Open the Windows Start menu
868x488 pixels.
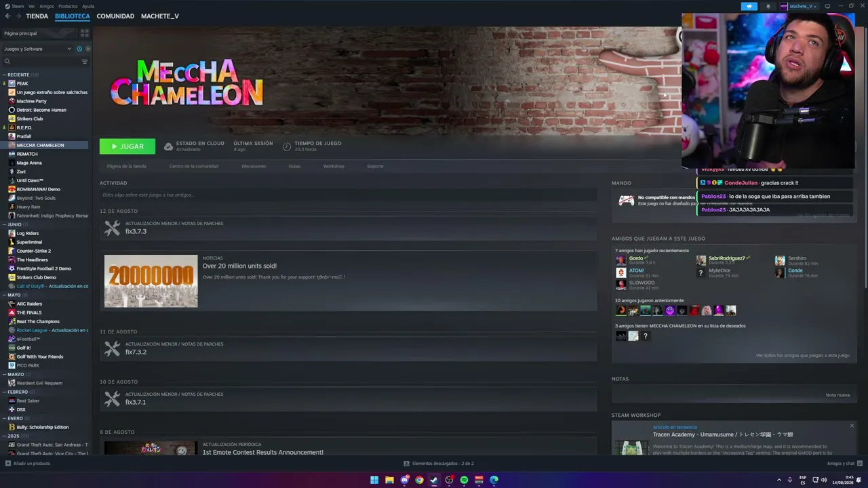(x=374, y=480)
